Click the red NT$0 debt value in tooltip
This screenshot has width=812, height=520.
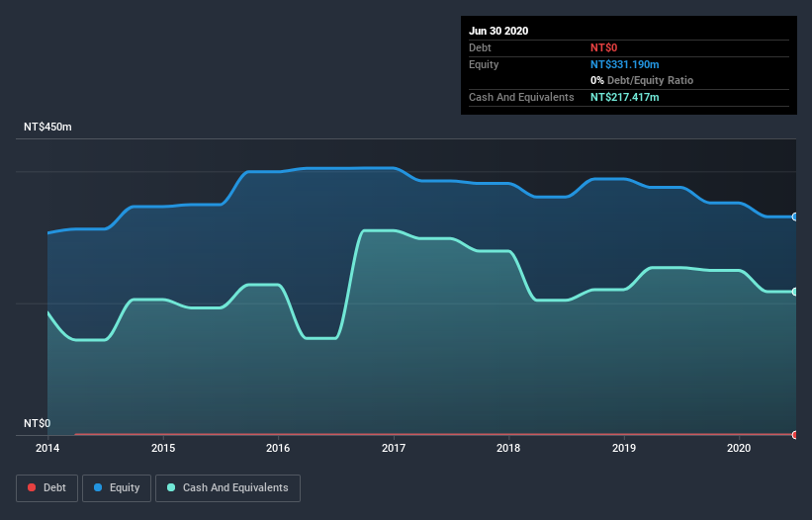coord(604,47)
